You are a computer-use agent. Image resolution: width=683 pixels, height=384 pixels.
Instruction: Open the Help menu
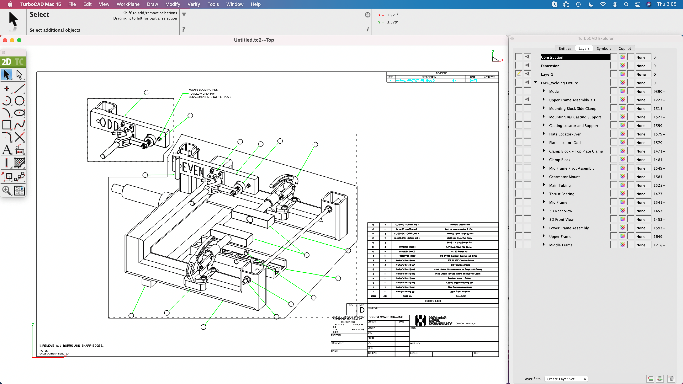tap(256, 4)
